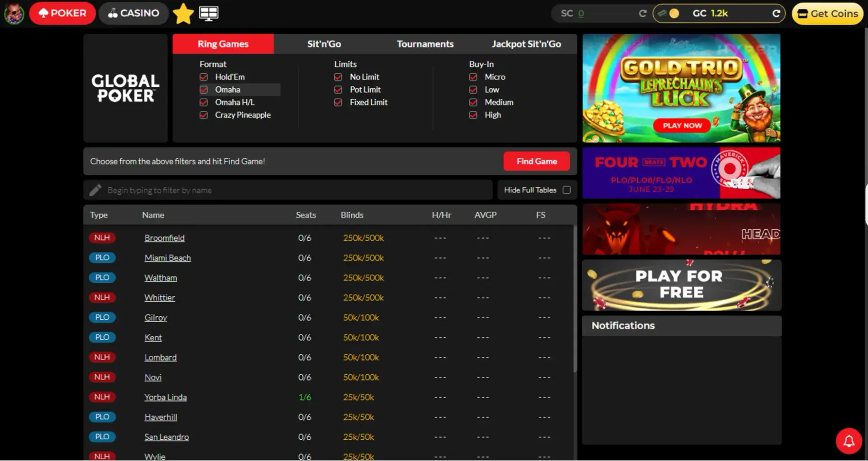Click the Notifications panel header
The height and width of the screenshot is (461, 868).
[681, 326]
